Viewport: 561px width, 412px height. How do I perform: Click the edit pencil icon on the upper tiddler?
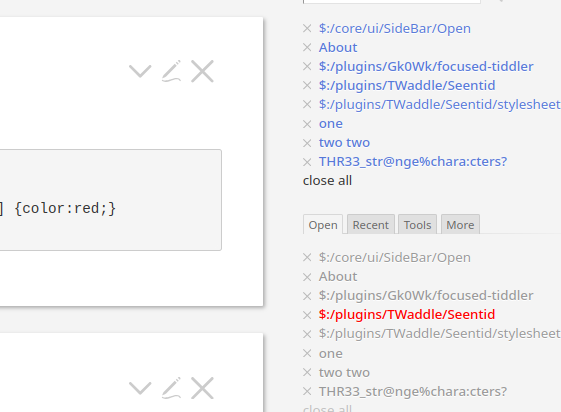click(171, 71)
